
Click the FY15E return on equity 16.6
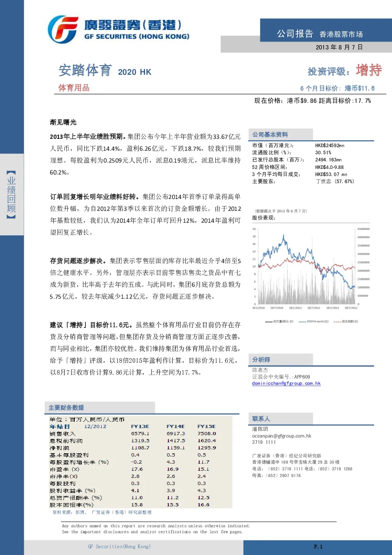pyautogui.click(x=204, y=505)
